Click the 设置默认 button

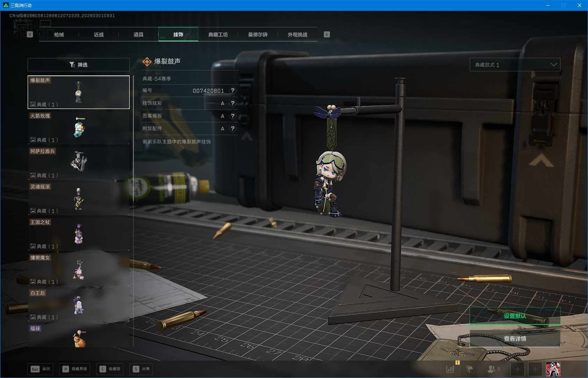[x=515, y=316]
